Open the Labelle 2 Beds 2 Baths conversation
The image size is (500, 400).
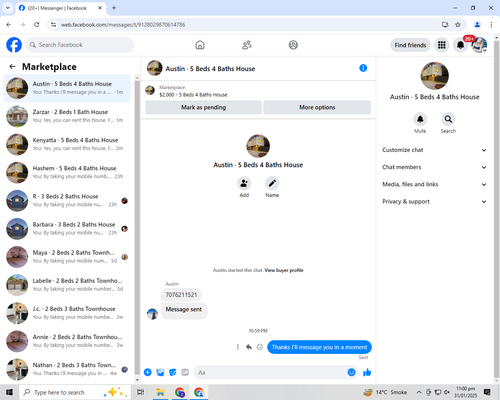(67, 285)
